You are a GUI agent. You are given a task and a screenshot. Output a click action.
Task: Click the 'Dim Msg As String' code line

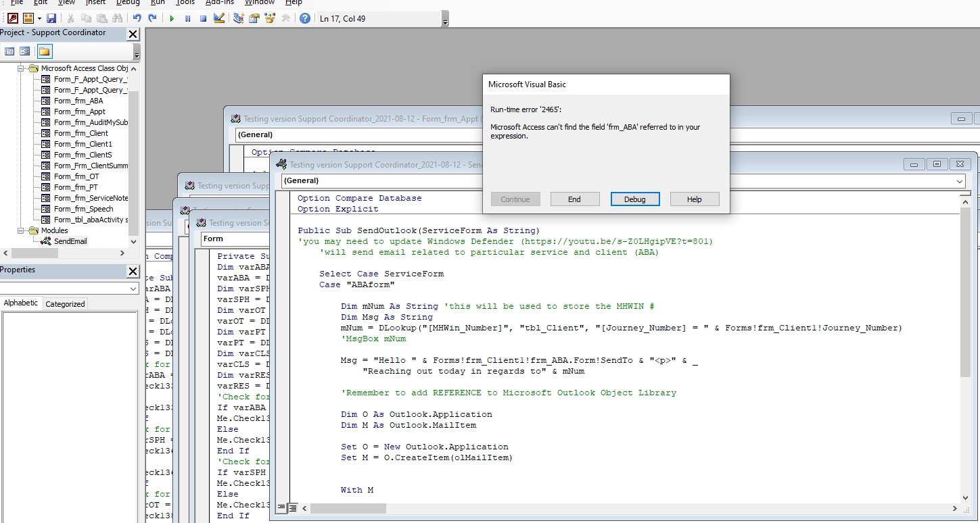pos(387,317)
